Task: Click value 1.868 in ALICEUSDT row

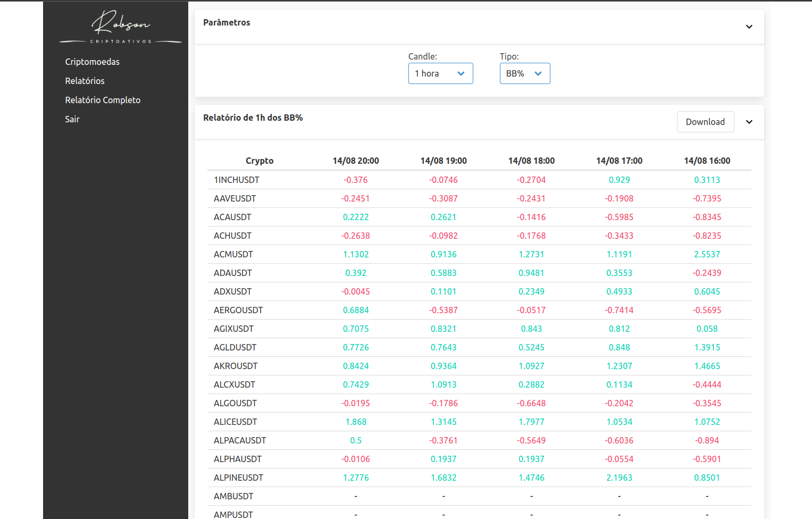Action: coord(356,422)
